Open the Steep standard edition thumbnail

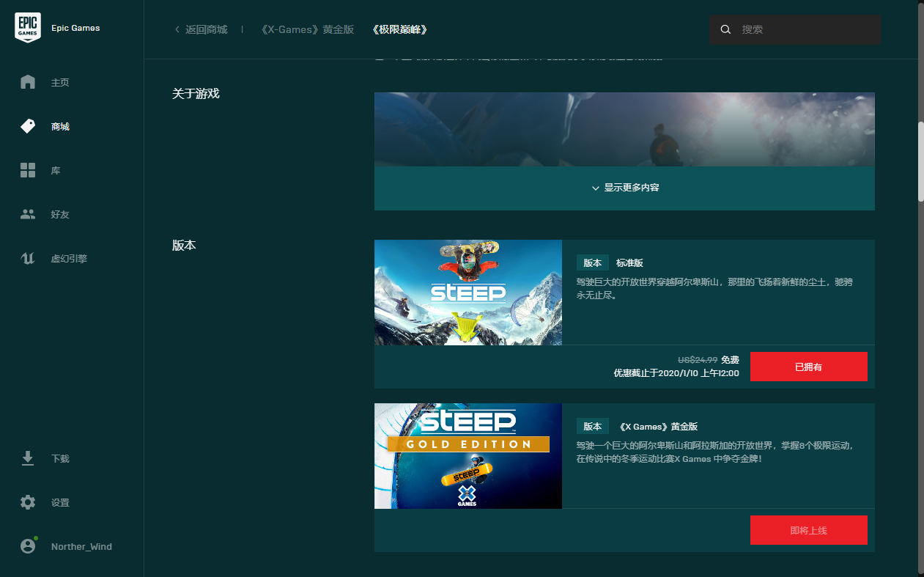point(468,293)
